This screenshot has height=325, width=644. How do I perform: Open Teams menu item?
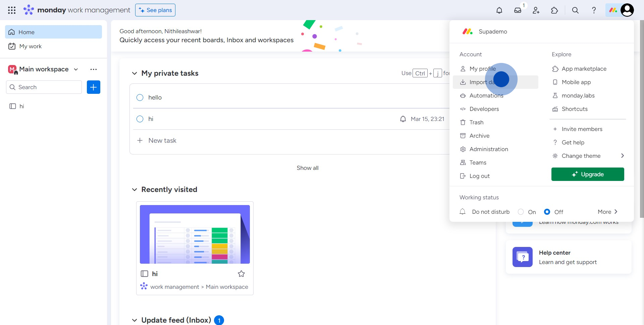495,162
